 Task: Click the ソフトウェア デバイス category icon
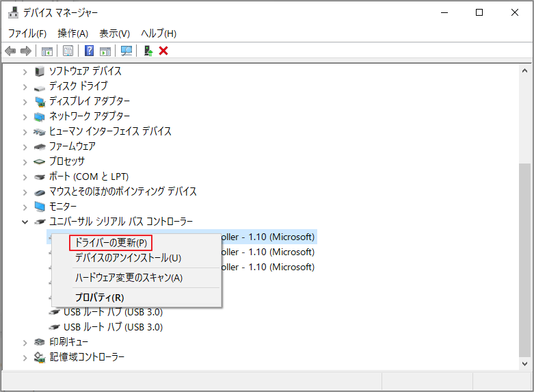(40, 71)
